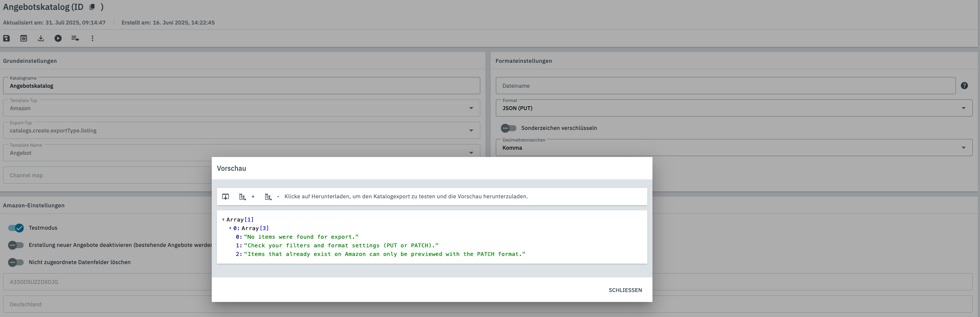This screenshot has height=317, width=980.
Task: Click the download icon in main toolbar
Action: (41, 38)
